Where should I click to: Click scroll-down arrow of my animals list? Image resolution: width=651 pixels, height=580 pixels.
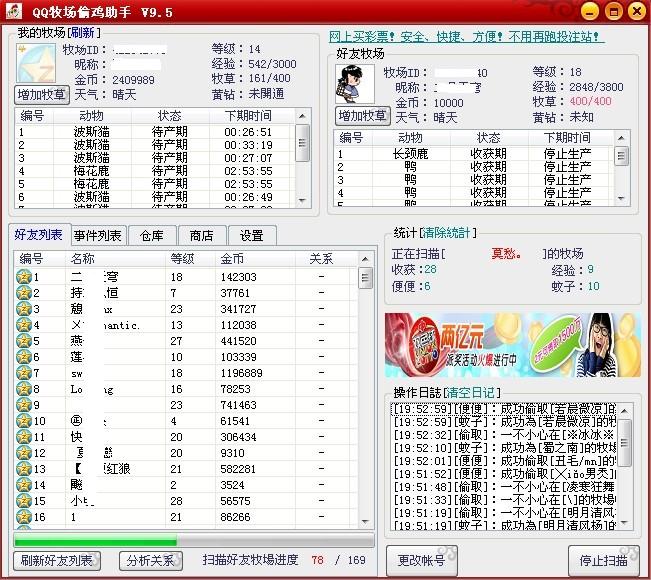click(302, 201)
